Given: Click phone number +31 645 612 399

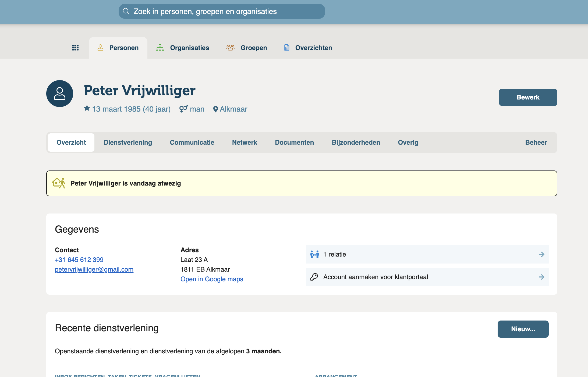Looking at the screenshot, I should pyautogui.click(x=79, y=260).
